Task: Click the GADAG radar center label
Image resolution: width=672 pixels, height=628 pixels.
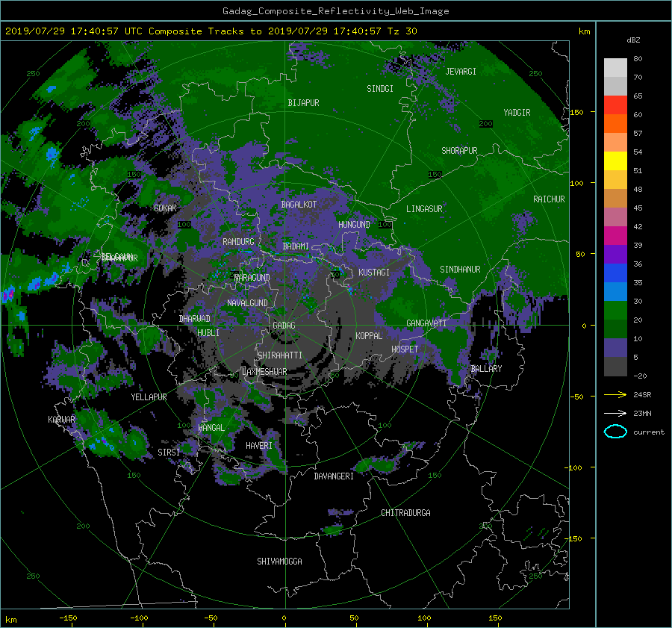Action: [284, 326]
